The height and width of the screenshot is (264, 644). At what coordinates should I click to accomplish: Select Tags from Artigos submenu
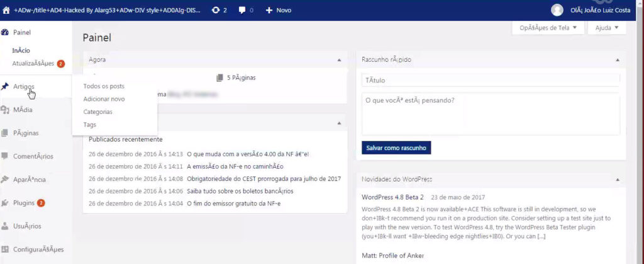89,125
